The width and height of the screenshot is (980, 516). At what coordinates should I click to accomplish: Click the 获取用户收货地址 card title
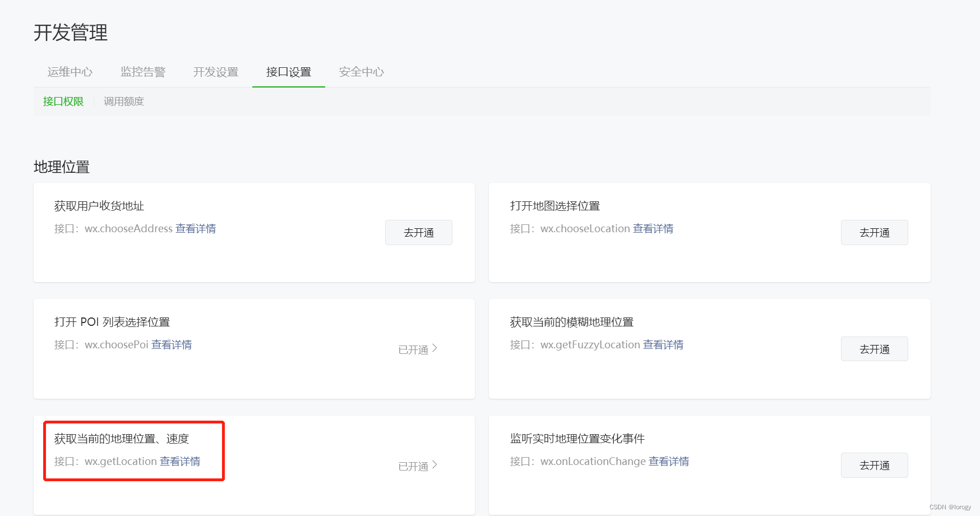tap(99, 206)
